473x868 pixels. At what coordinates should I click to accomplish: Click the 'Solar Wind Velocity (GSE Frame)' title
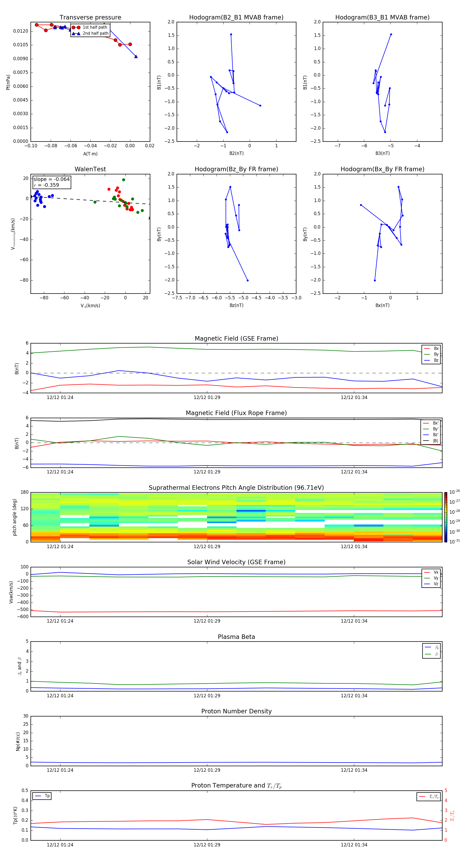click(x=236, y=562)
